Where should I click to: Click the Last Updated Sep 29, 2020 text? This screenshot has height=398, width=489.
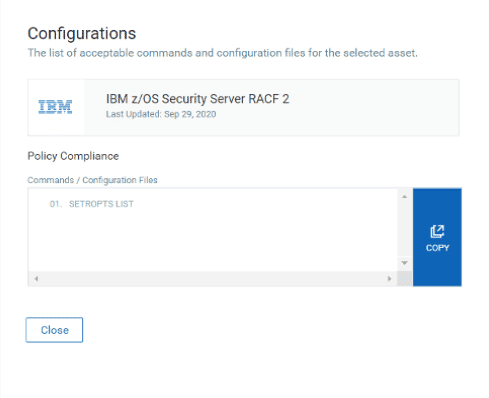[161, 114]
